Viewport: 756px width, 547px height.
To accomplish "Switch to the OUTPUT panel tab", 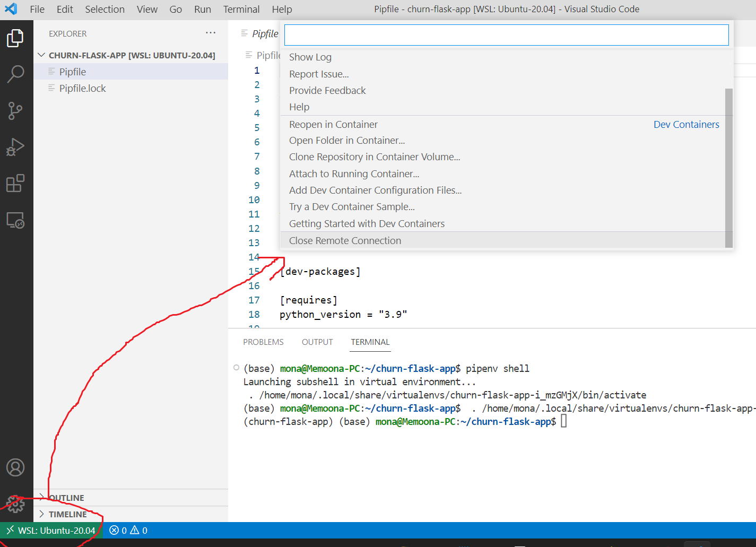I will [x=317, y=342].
